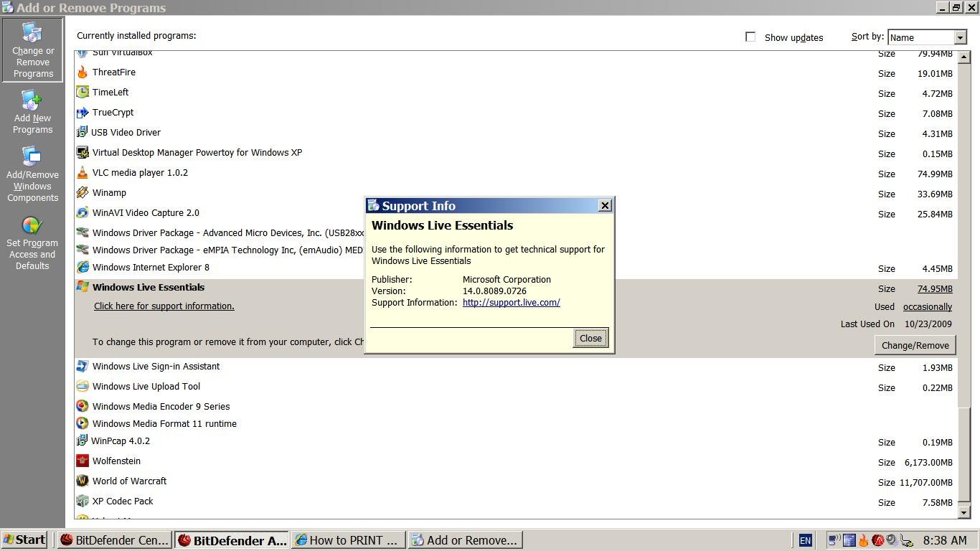Click the Change/Remove button
The image size is (980, 551).
coord(915,345)
